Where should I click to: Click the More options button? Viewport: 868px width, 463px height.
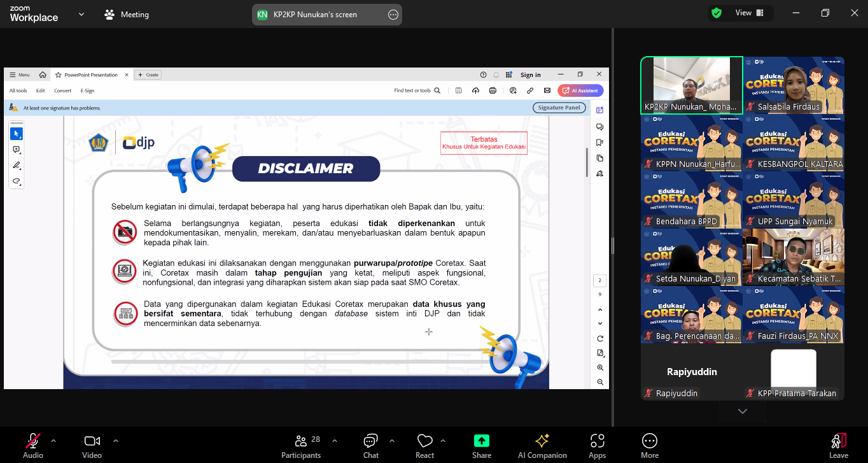(x=649, y=445)
